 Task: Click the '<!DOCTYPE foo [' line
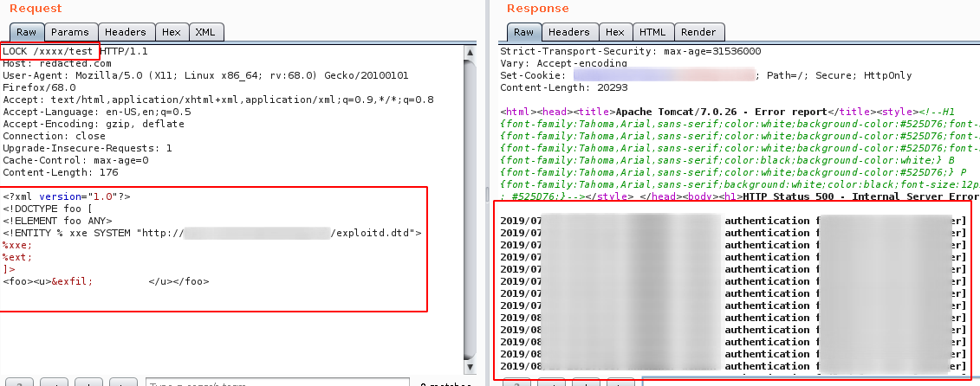pos(49,209)
